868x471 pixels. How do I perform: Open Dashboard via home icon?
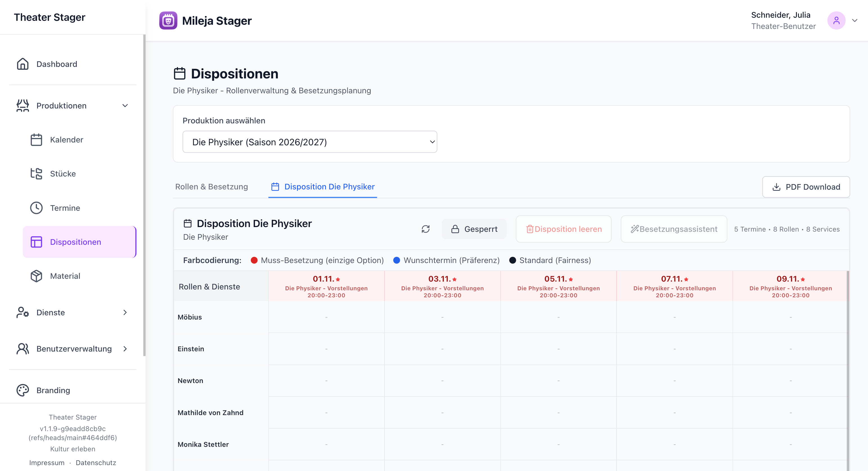coord(23,64)
